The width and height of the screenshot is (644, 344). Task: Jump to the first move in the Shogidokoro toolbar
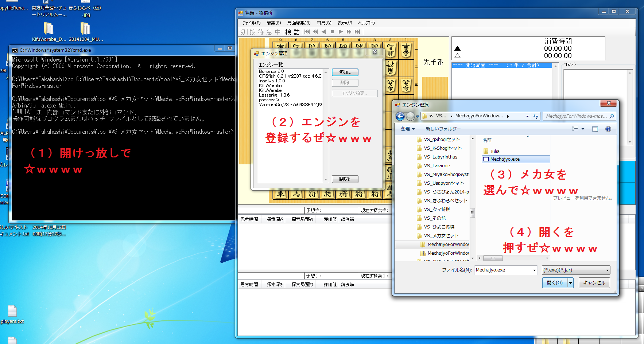(x=307, y=32)
